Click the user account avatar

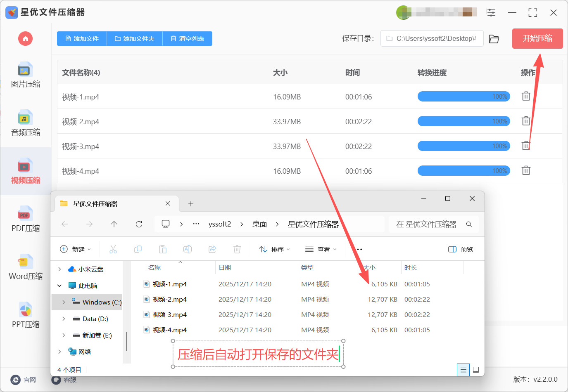[403, 12]
